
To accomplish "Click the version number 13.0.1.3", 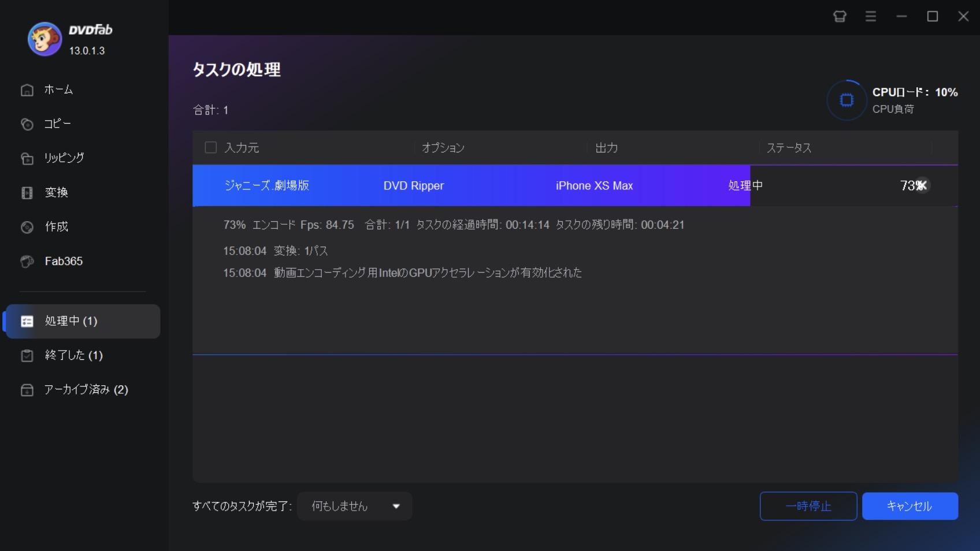I will [x=87, y=51].
